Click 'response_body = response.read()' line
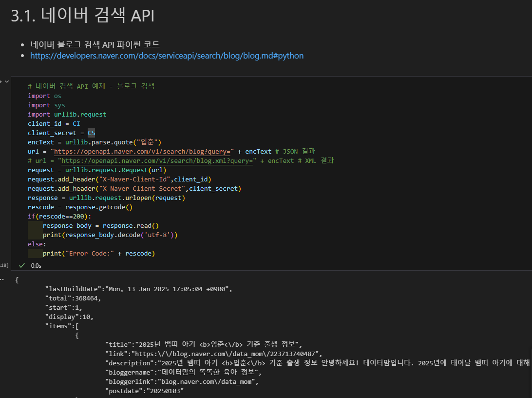Screen dimensions: 532x398 (x=101, y=226)
